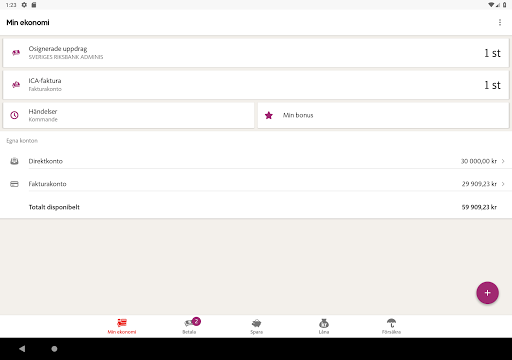The width and height of the screenshot is (512, 360).
Task: Expand Direktkonto chevron arrow
Action: [503, 161]
